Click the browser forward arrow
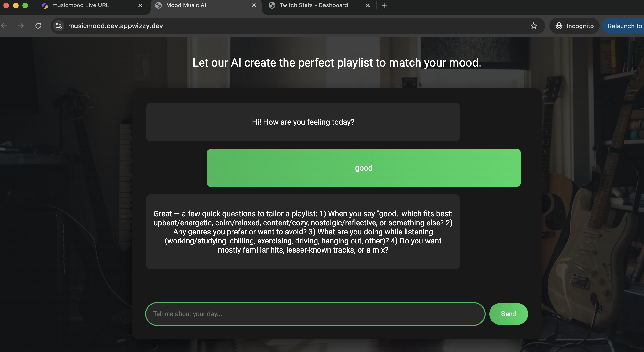The image size is (644, 352). coord(21,26)
